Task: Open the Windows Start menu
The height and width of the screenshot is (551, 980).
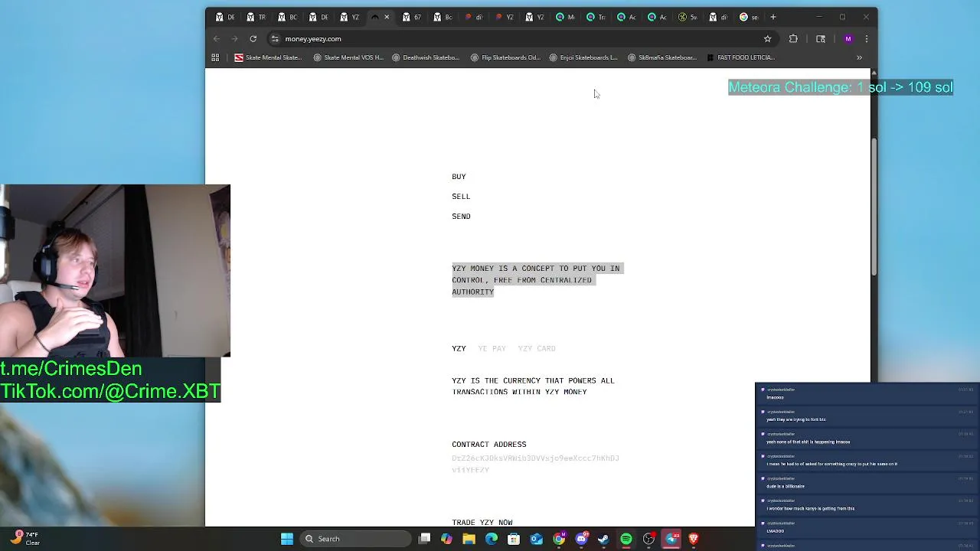Action: pos(287,539)
